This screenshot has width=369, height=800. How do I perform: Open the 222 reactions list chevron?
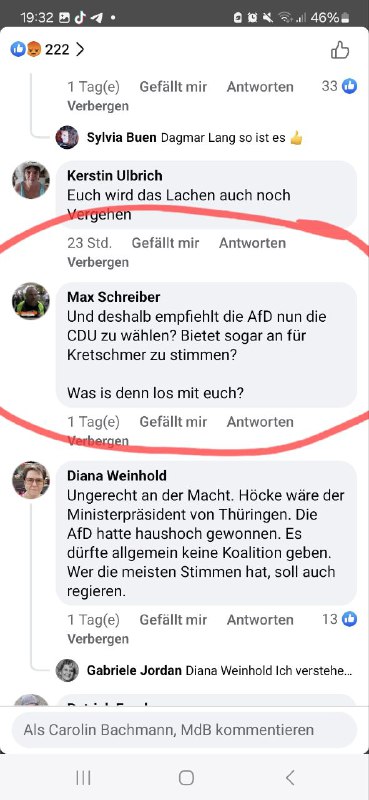[x=80, y=50]
